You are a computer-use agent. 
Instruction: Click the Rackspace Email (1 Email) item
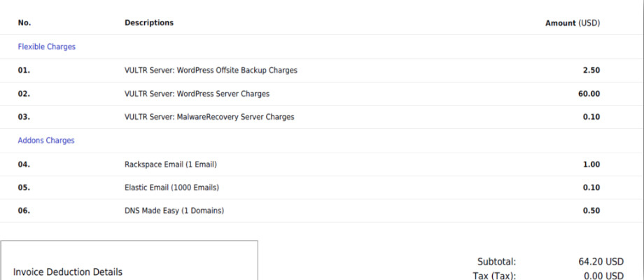click(171, 164)
